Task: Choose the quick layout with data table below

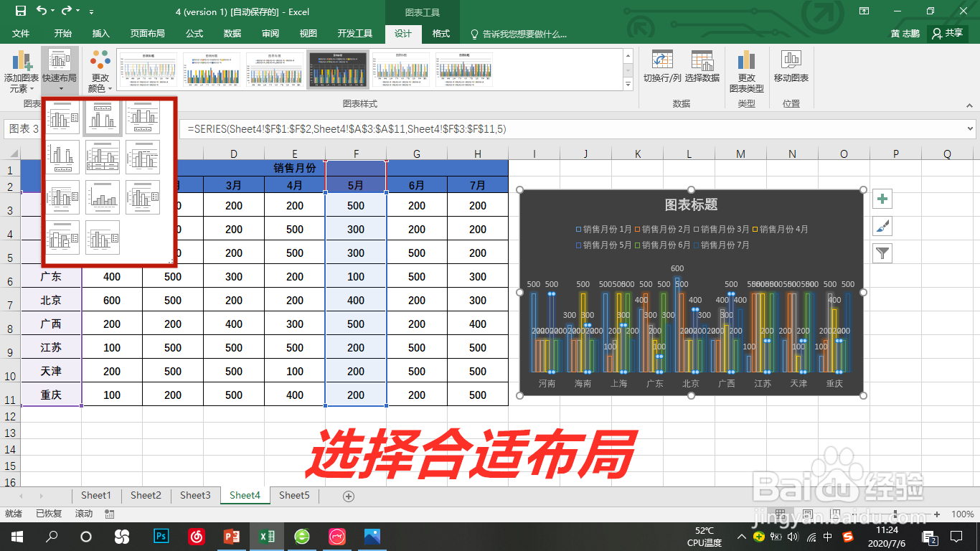Action: click(x=103, y=157)
